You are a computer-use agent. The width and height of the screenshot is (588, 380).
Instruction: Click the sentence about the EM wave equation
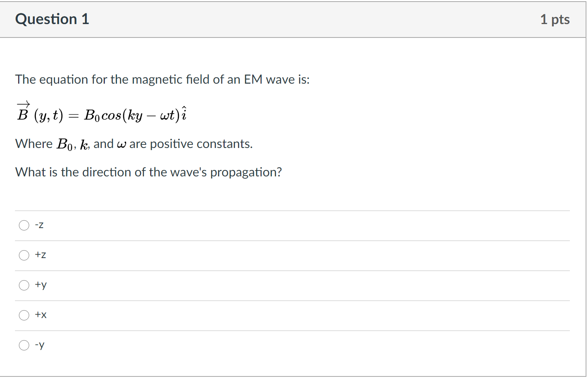tap(162, 79)
